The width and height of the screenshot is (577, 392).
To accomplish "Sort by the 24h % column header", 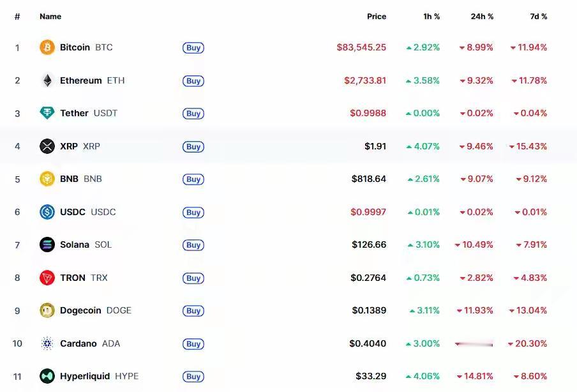I will [x=482, y=17].
